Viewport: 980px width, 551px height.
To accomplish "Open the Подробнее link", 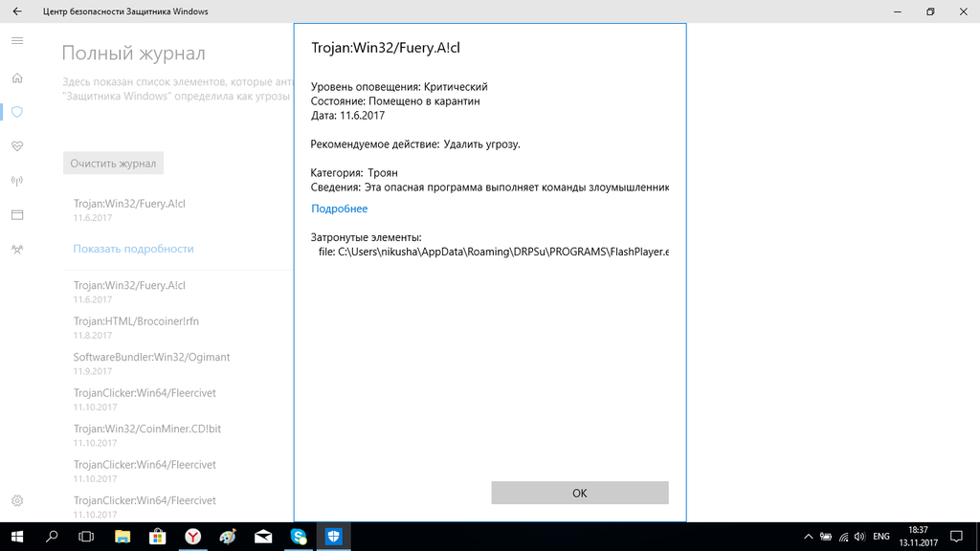I will click(340, 209).
